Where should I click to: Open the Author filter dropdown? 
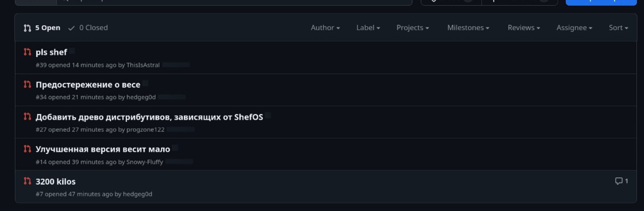coord(325,27)
